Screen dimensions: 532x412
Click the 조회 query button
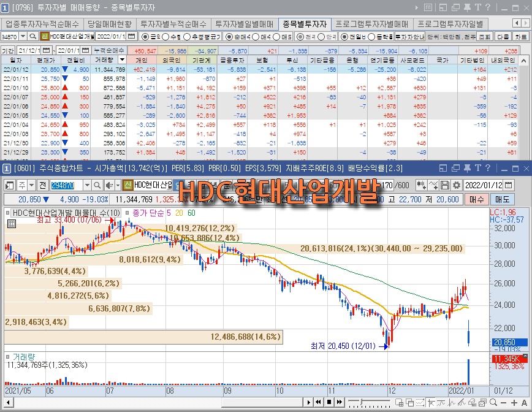(484, 36)
